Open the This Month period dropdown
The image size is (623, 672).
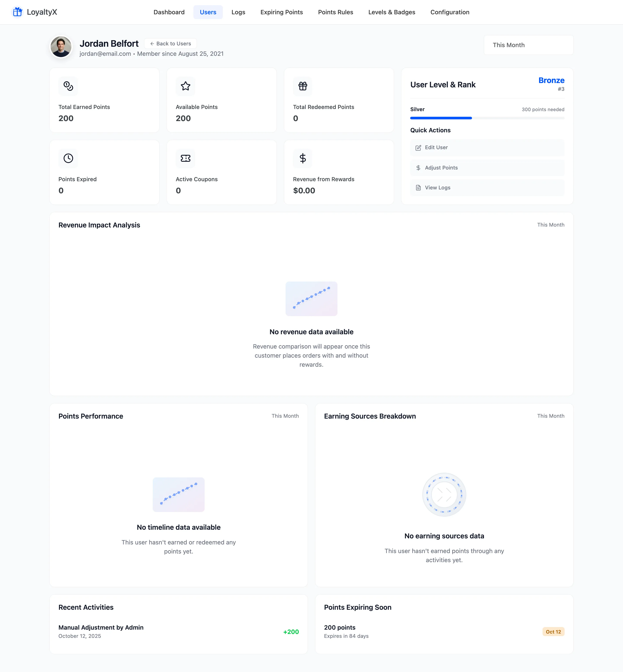pyautogui.click(x=528, y=45)
